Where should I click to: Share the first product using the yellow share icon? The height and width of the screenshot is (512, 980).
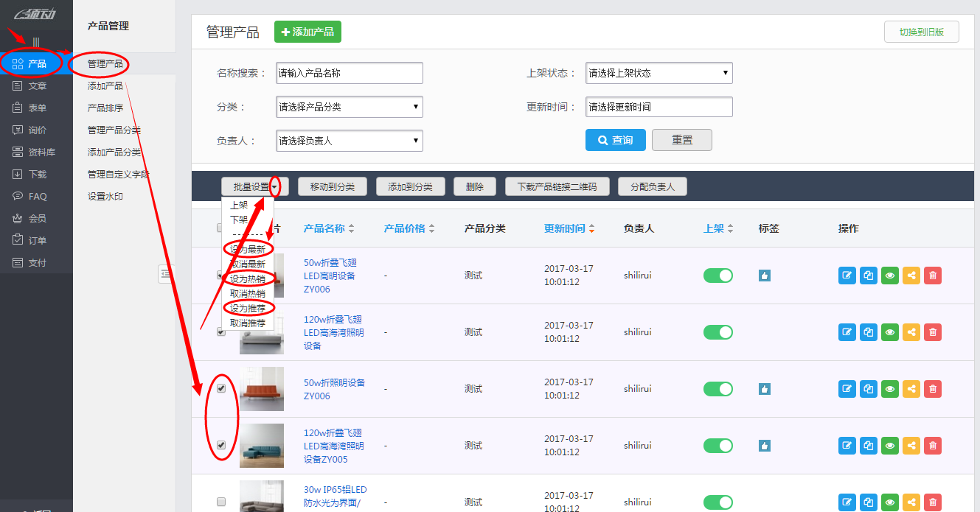911,276
